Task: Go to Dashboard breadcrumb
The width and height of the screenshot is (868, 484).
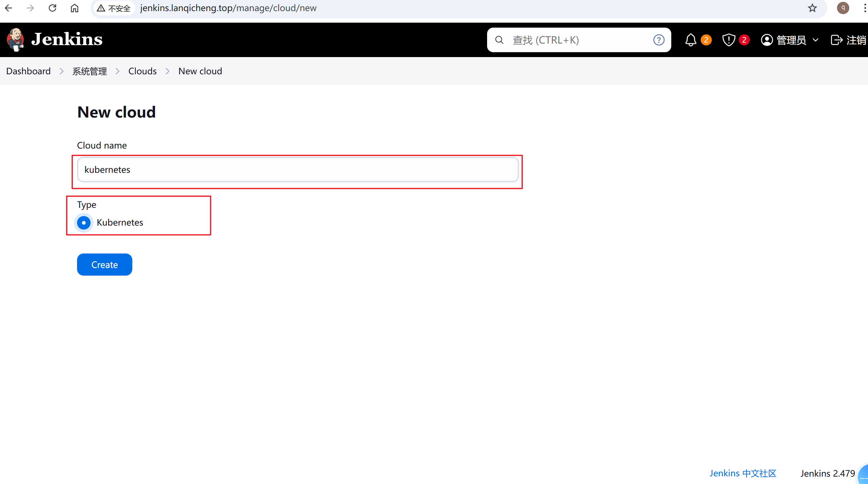Action: 28,71
